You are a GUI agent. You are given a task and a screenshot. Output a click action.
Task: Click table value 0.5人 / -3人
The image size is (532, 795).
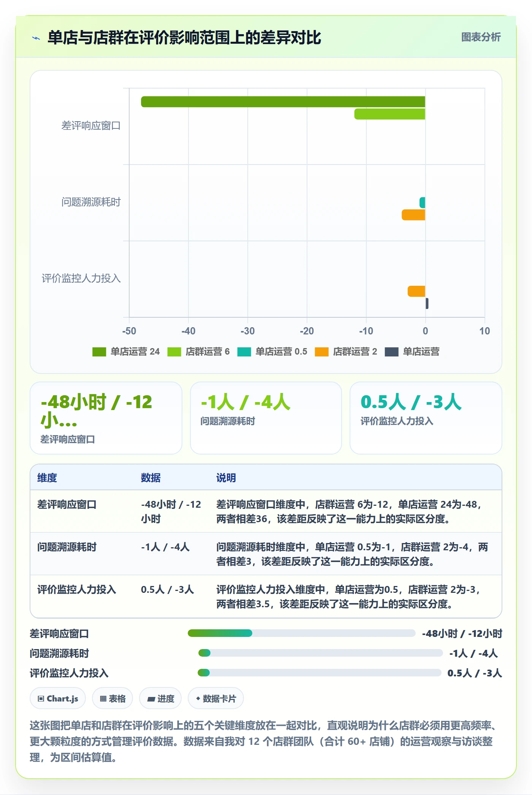click(168, 590)
